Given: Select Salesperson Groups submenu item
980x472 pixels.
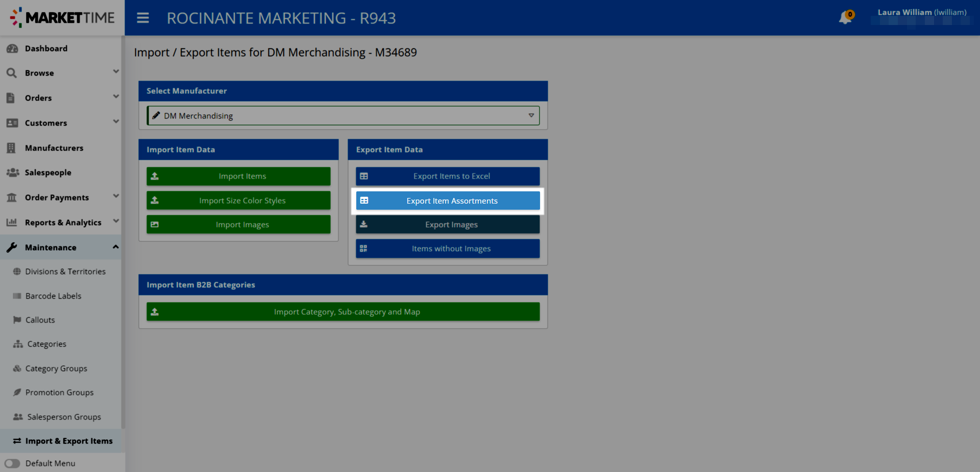Looking at the screenshot, I should (61, 417).
